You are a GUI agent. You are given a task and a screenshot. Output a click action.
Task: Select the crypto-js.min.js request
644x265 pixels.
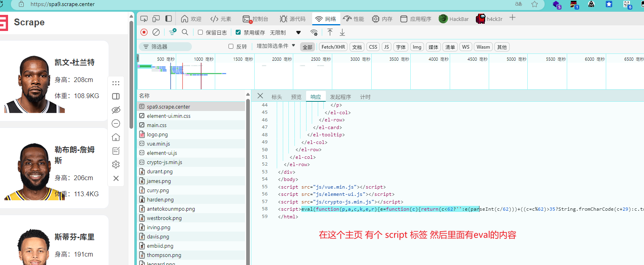click(x=191, y=162)
